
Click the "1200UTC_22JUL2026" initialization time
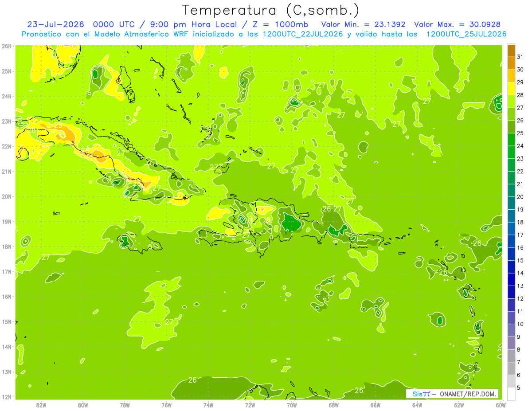point(303,34)
